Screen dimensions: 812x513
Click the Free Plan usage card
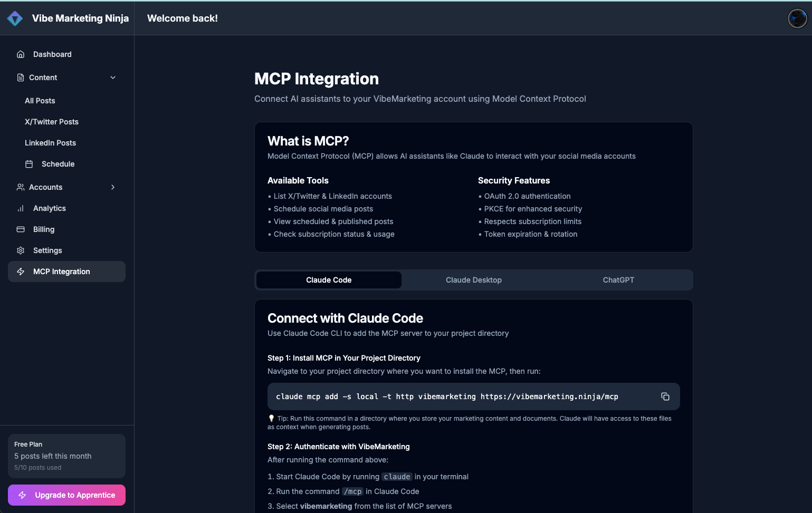pos(66,456)
